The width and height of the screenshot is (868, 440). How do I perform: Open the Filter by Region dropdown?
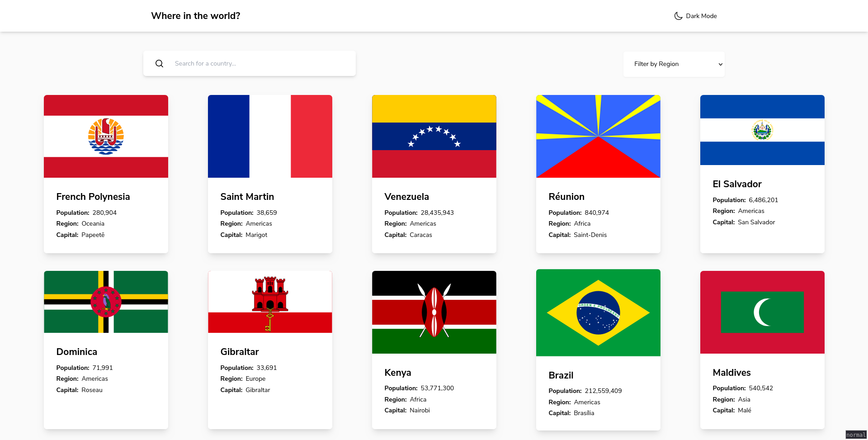(673, 64)
